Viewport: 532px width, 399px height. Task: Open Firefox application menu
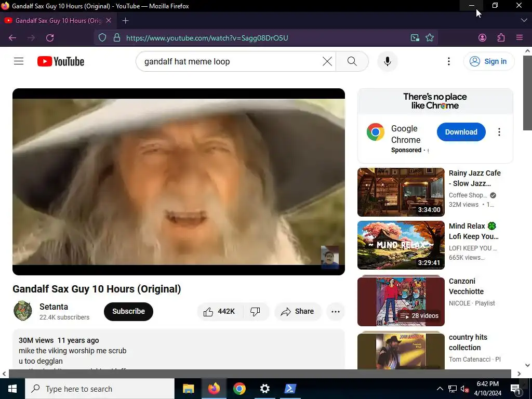point(520,37)
